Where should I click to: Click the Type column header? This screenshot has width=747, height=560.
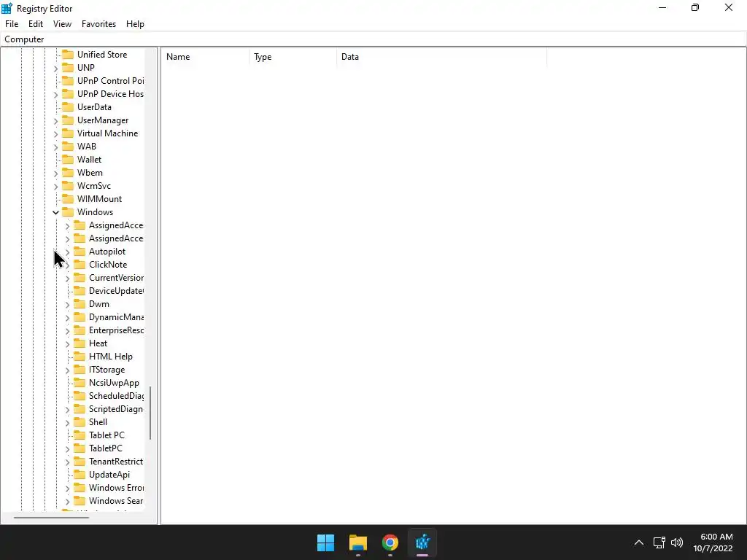point(293,57)
